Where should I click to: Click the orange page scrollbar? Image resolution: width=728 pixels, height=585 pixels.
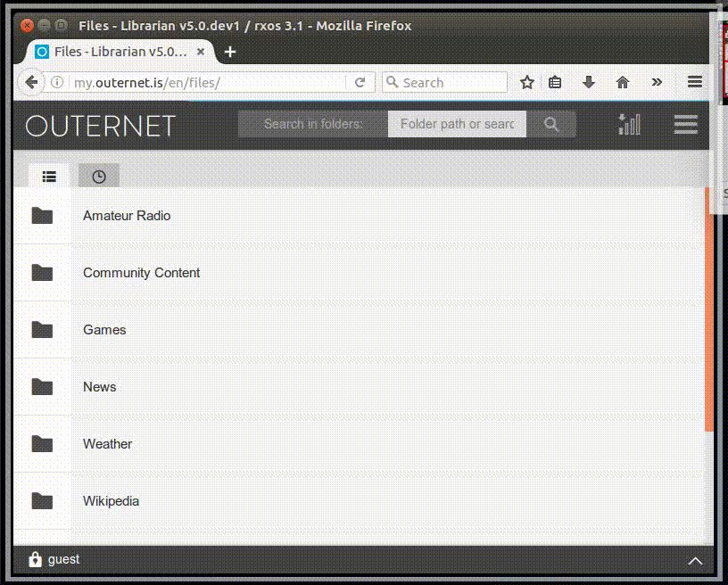point(709,309)
